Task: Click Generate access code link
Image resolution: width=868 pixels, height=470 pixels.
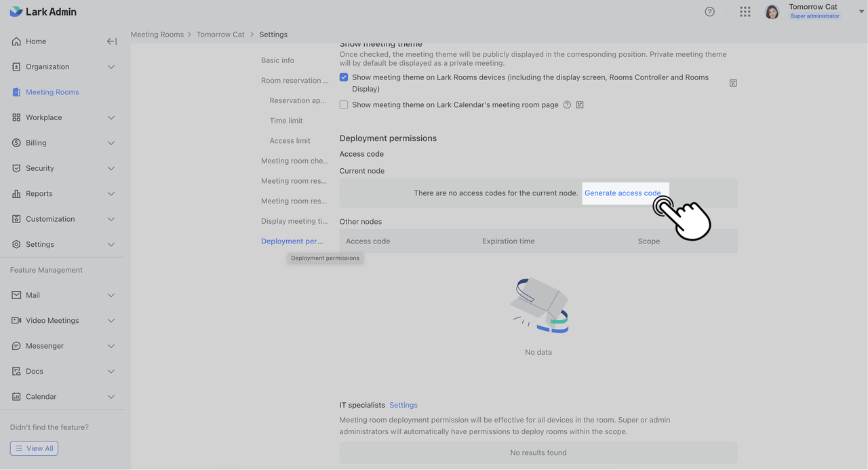Action: (x=623, y=193)
